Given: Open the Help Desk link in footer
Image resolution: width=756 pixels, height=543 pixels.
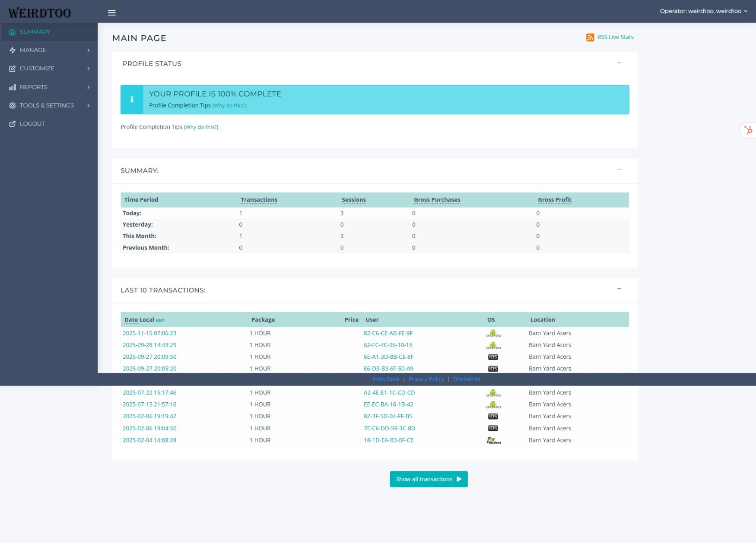Looking at the screenshot, I should pos(385,379).
